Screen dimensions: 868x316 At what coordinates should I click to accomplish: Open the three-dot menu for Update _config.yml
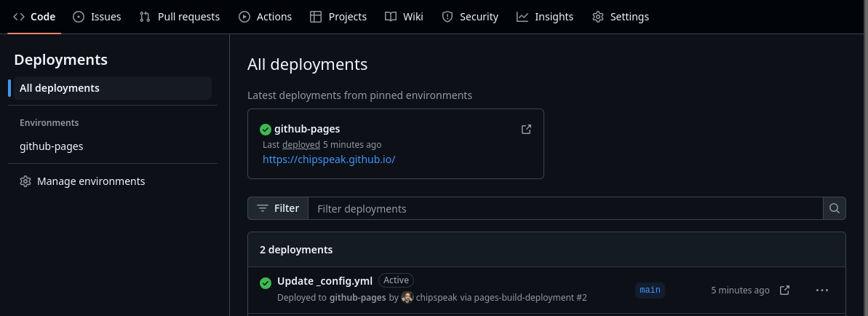[822, 291]
